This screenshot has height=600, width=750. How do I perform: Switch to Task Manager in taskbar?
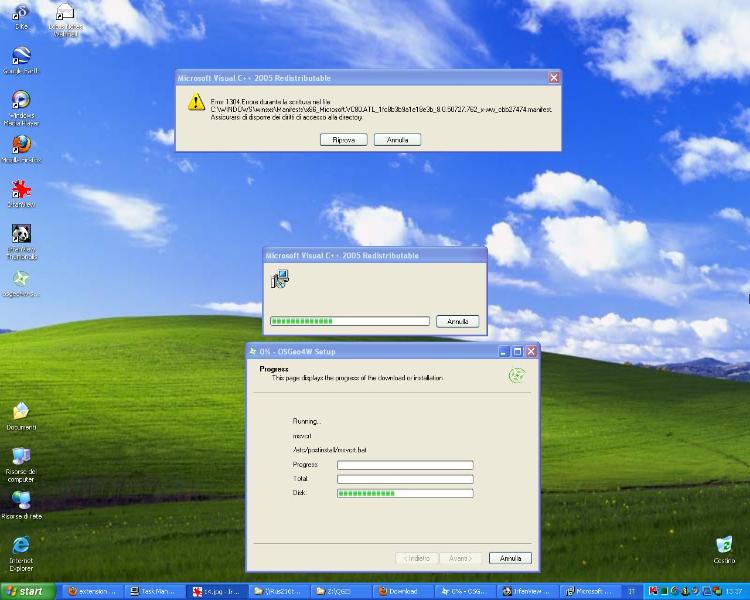tap(157, 591)
